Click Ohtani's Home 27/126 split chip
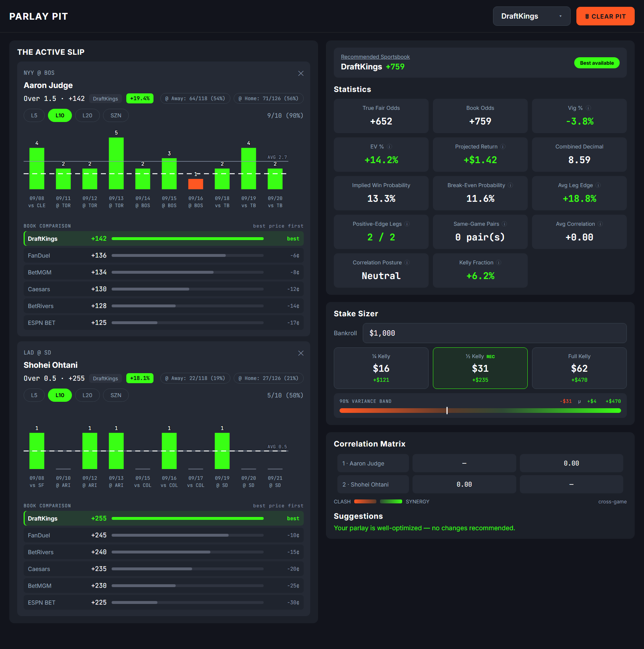 tap(268, 378)
